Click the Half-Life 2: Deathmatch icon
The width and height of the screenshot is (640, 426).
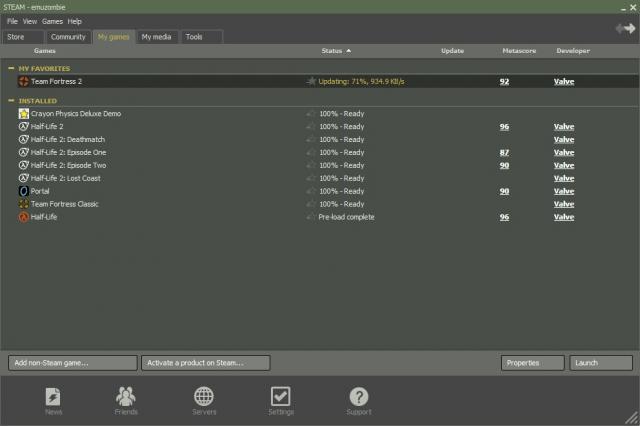[x=24, y=140]
